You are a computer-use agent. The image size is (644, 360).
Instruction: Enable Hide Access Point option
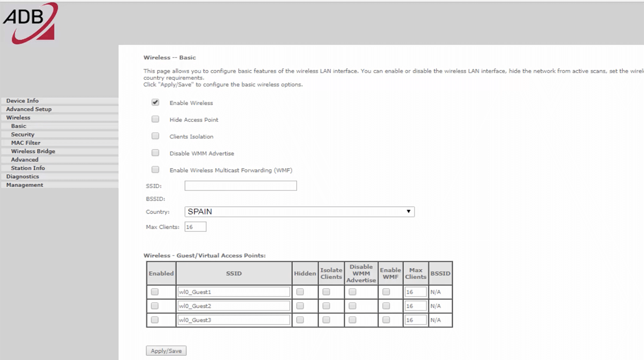[x=155, y=119]
